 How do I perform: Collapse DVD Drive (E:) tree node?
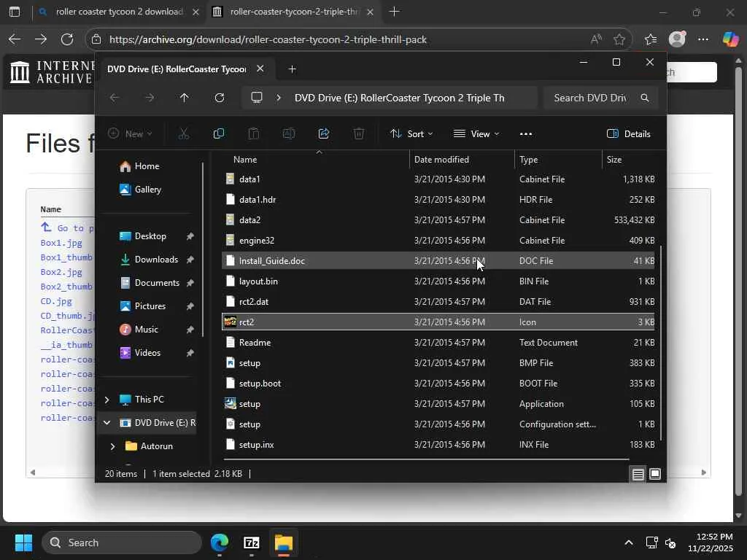[107, 422]
